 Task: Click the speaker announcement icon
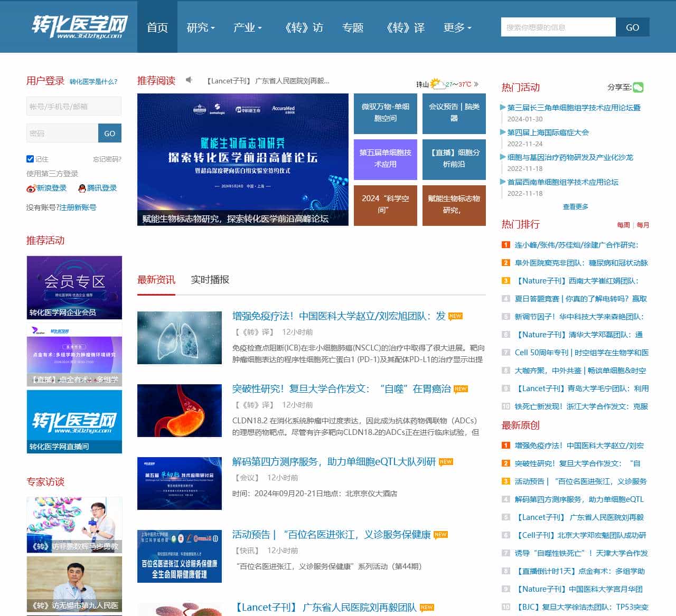[x=189, y=80]
